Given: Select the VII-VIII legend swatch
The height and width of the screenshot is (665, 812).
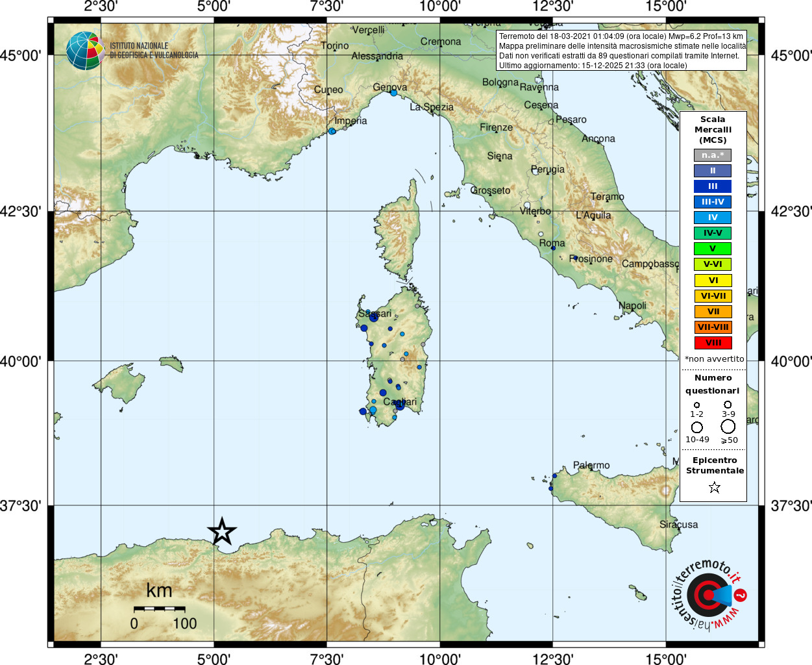Looking at the screenshot, I should tap(713, 327).
